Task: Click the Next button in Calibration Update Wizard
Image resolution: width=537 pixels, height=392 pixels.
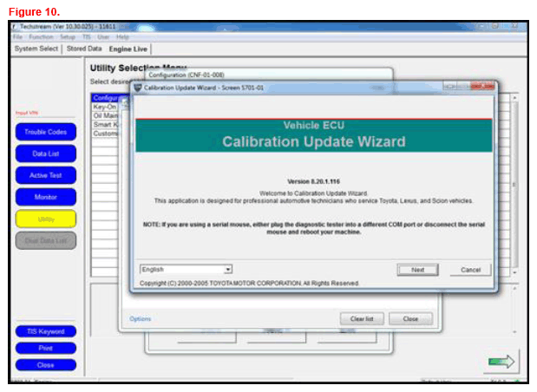Action: point(417,270)
